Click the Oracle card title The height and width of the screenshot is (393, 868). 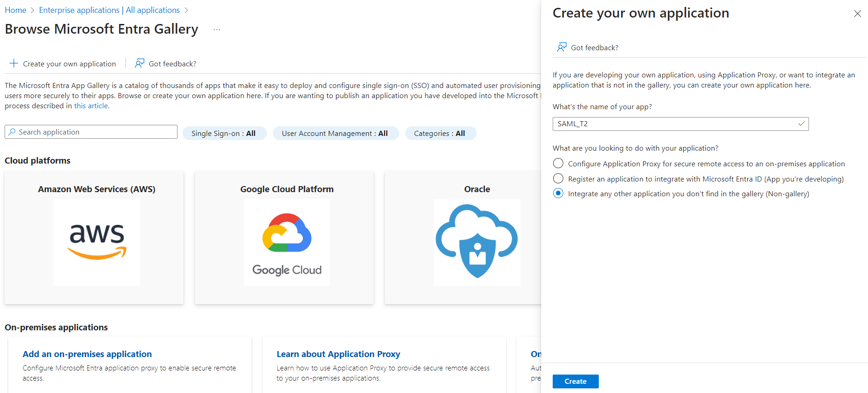[x=477, y=189]
